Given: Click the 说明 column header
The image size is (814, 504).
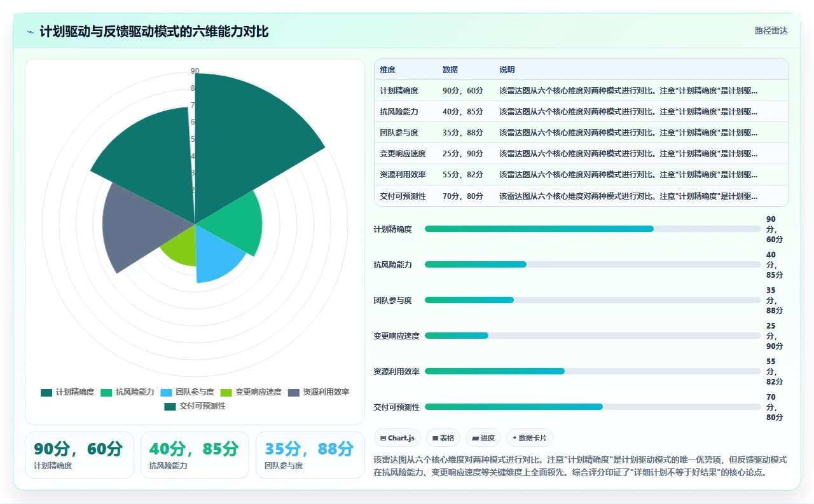Looking at the screenshot, I should tap(507, 70).
